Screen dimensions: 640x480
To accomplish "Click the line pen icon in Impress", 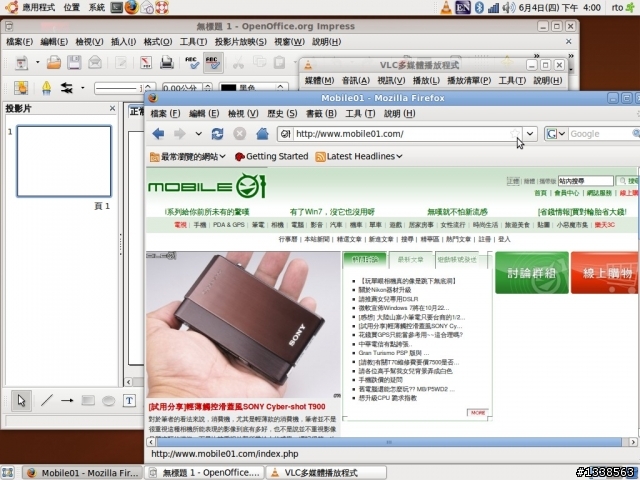I will (x=47, y=88).
